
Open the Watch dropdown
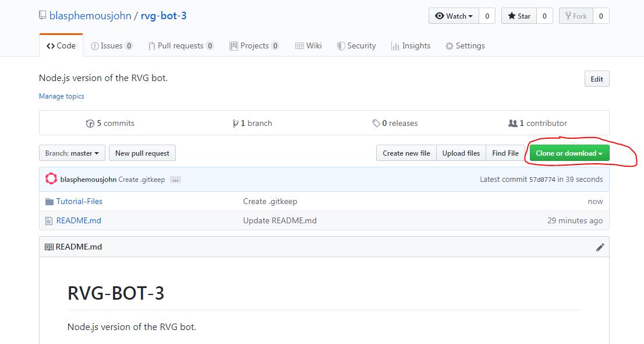coord(454,16)
